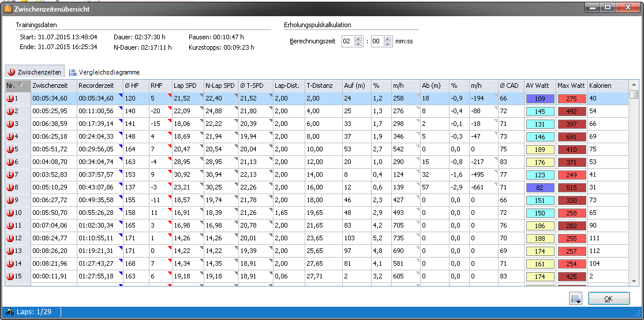Sort by the Max Watt column header
Image resolution: width=644 pixels, height=320 pixels.
572,85
